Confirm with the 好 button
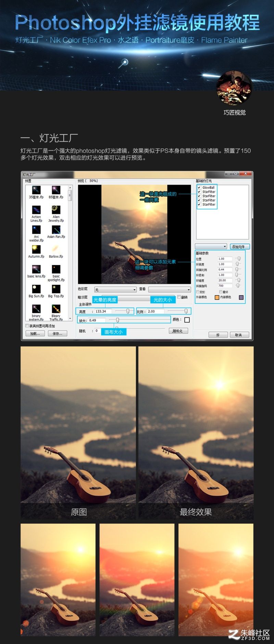This screenshot has width=274, height=644. click(218, 335)
